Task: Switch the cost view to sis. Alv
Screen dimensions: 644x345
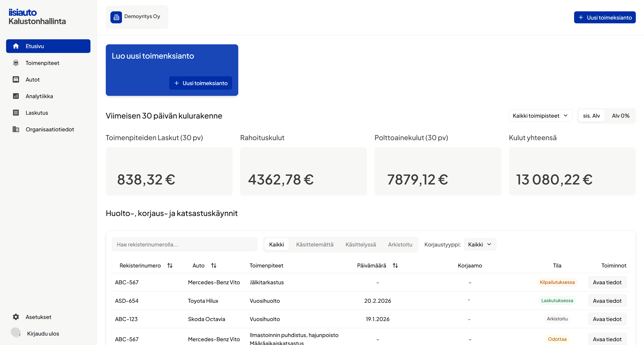Action: tap(591, 116)
